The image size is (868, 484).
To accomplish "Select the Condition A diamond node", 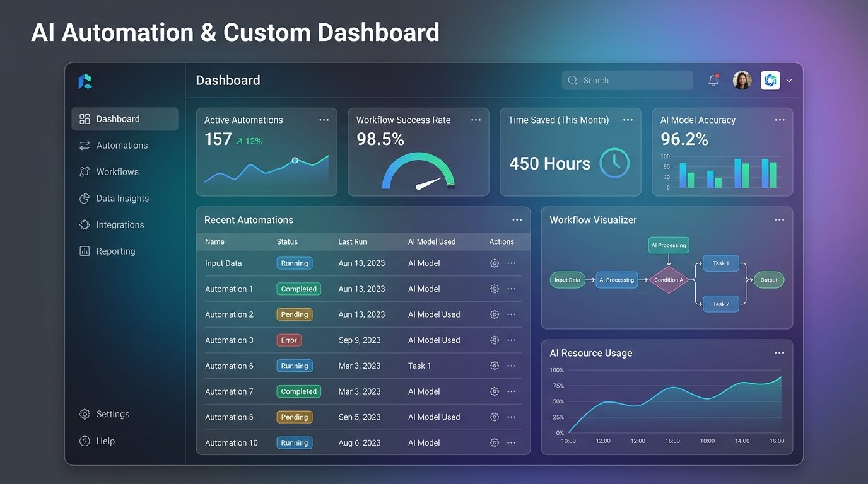I will (668, 280).
